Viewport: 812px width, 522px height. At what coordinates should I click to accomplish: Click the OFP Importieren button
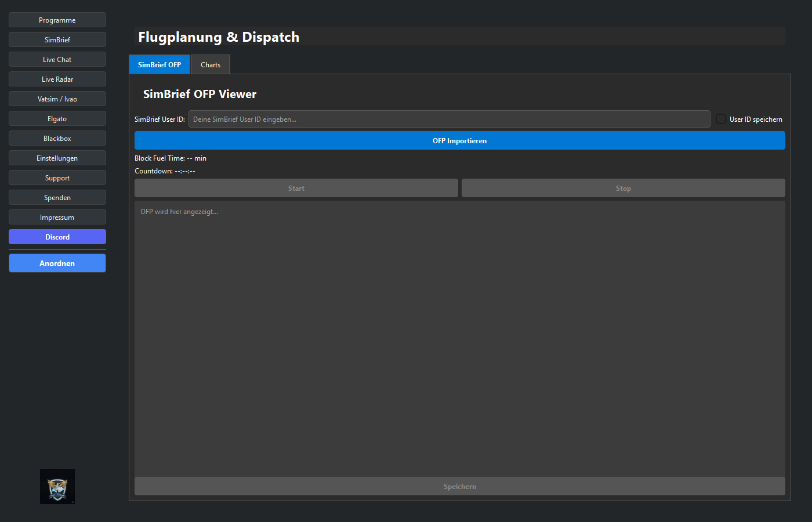coord(459,140)
